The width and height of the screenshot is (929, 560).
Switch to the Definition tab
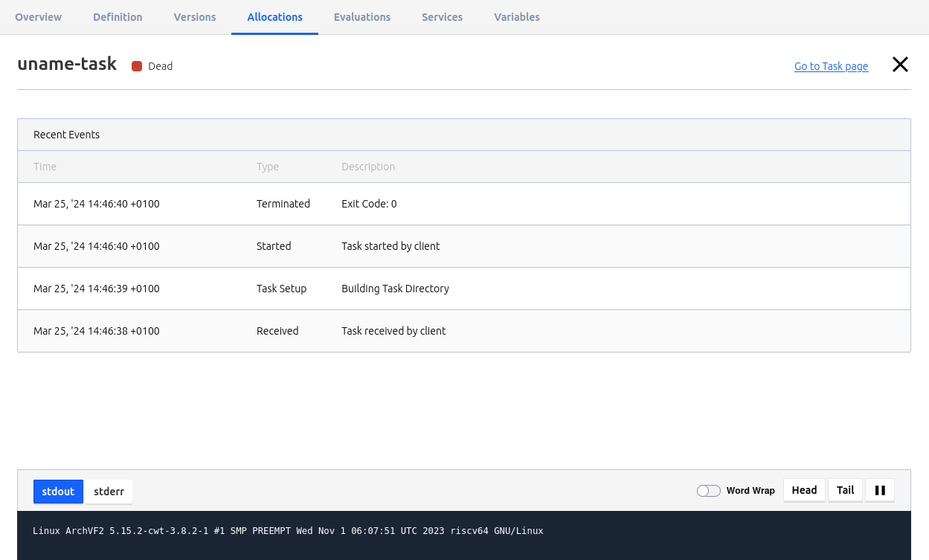[118, 17]
